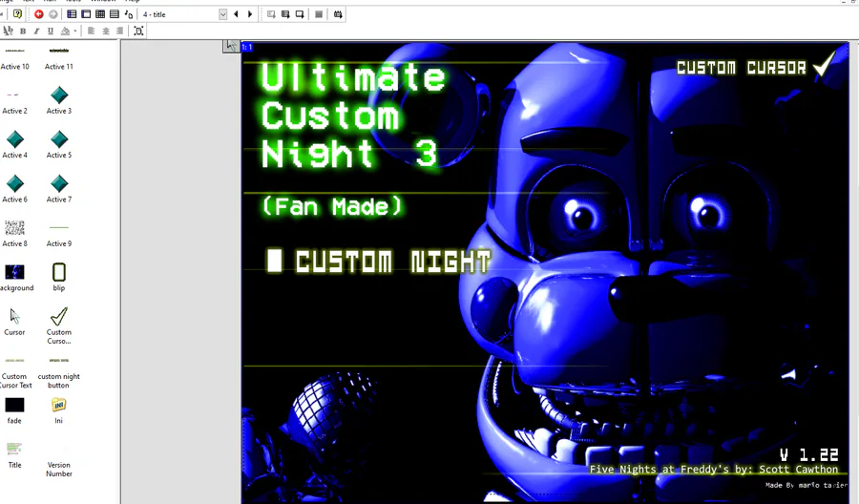Select the Title string object
Screen dimensions: 859x504
(x=14, y=449)
